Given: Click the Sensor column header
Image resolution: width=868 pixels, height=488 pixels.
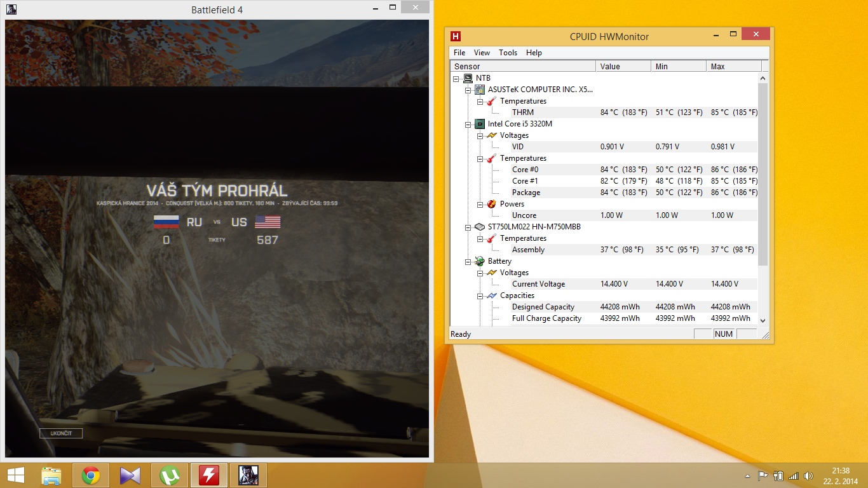Looking at the screenshot, I should 524,66.
